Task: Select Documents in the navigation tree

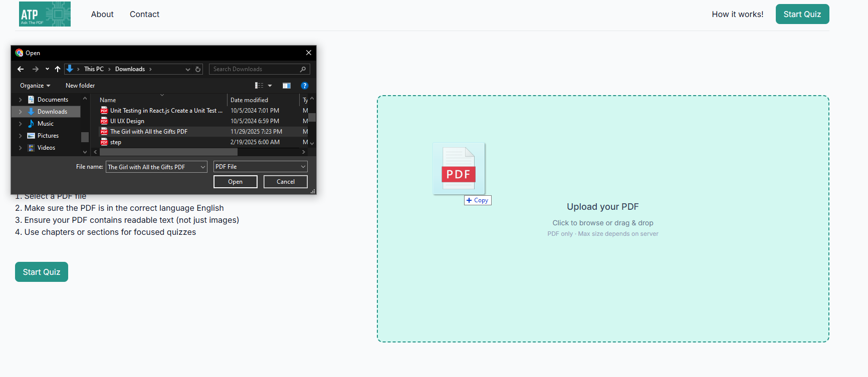Action: (53, 100)
